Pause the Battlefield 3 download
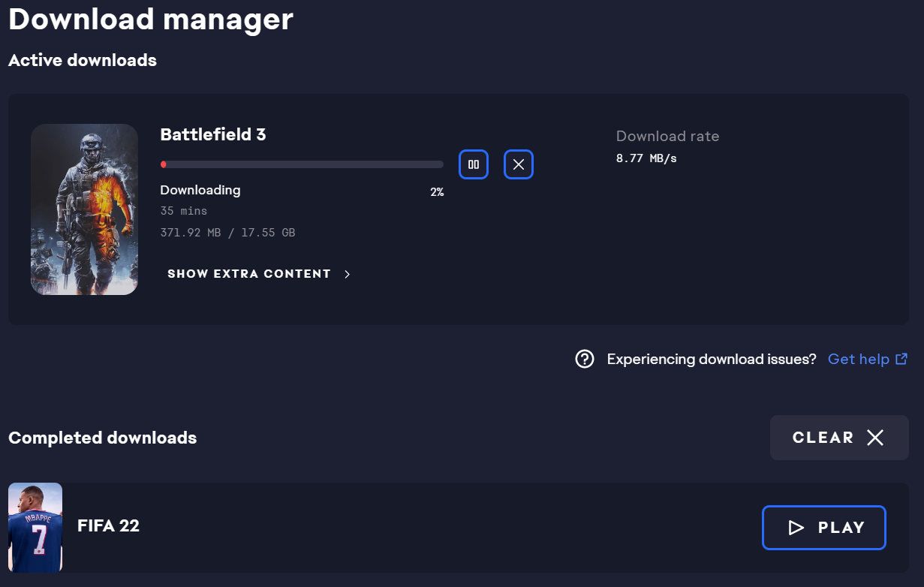This screenshot has height=587, width=924. (x=474, y=164)
